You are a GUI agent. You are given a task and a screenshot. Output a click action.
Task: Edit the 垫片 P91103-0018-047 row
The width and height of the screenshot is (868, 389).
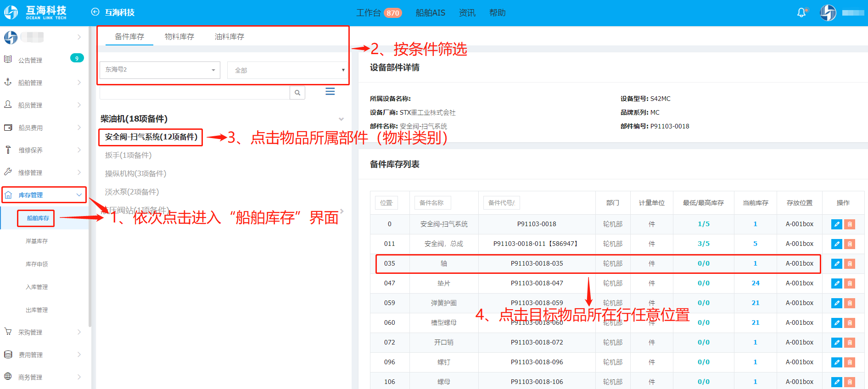837,283
